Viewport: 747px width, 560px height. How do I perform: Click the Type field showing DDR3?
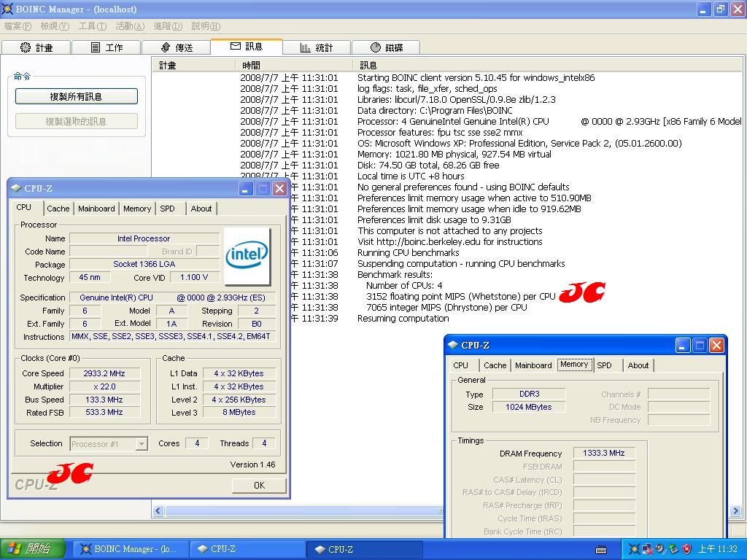(x=529, y=394)
